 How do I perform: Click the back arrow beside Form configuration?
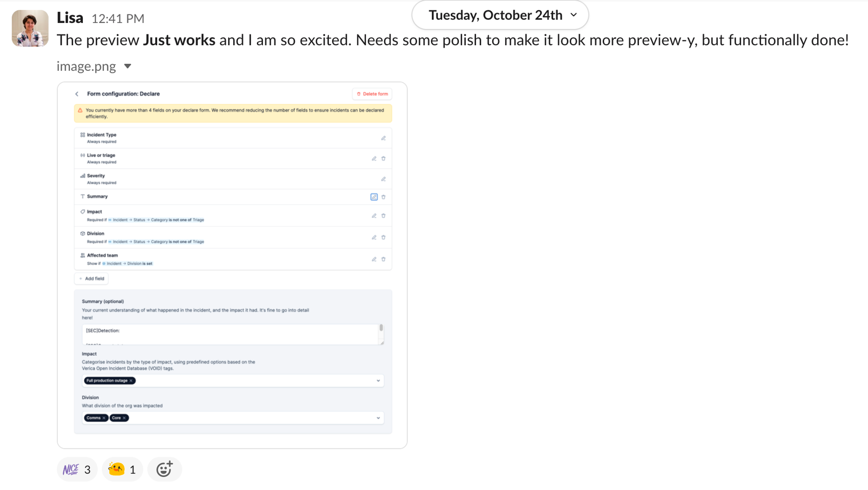coord(77,94)
